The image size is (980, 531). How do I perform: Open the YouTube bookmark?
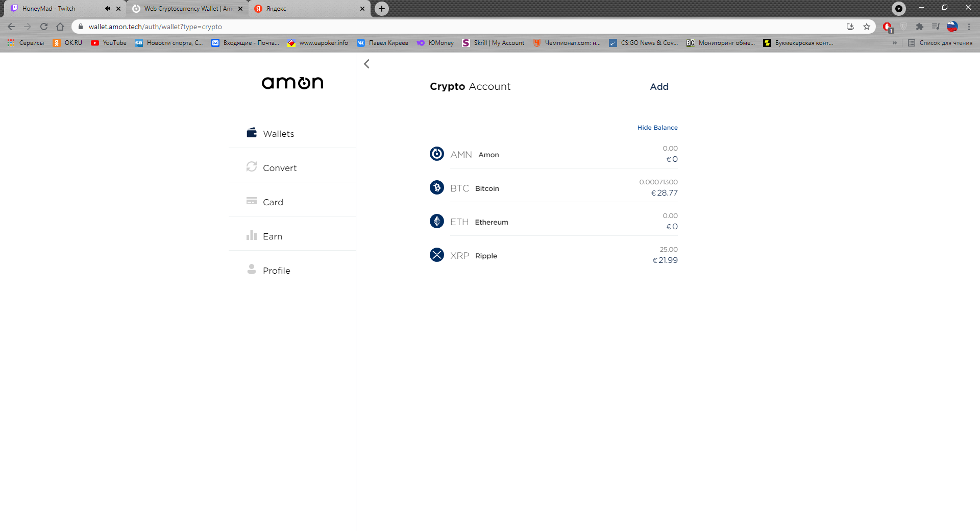[109, 43]
